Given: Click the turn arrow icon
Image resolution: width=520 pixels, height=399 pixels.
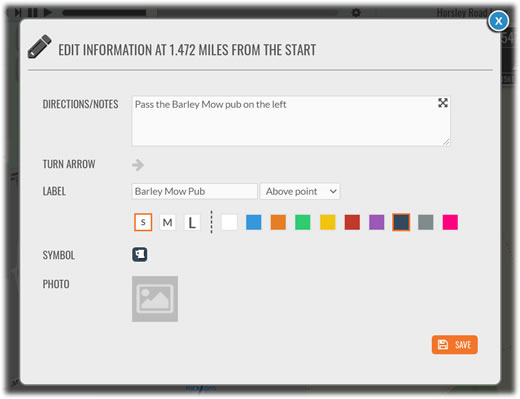Looking at the screenshot, I should (x=138, y=164).
